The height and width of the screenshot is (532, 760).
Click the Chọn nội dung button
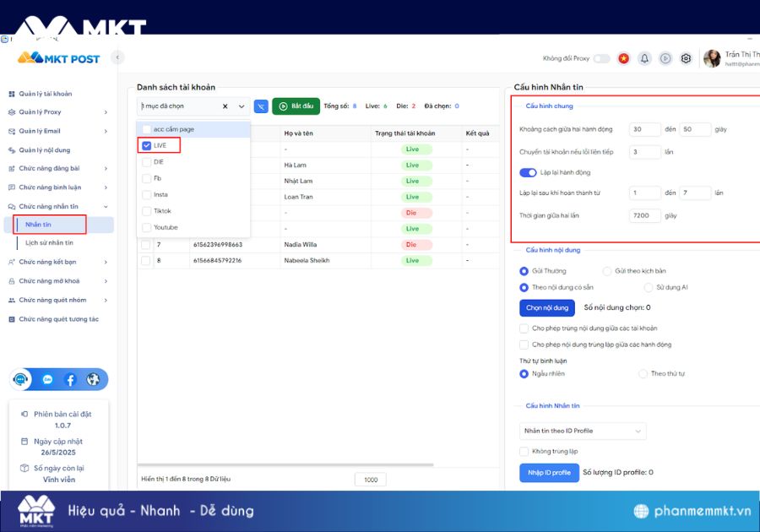pos(548,307)
